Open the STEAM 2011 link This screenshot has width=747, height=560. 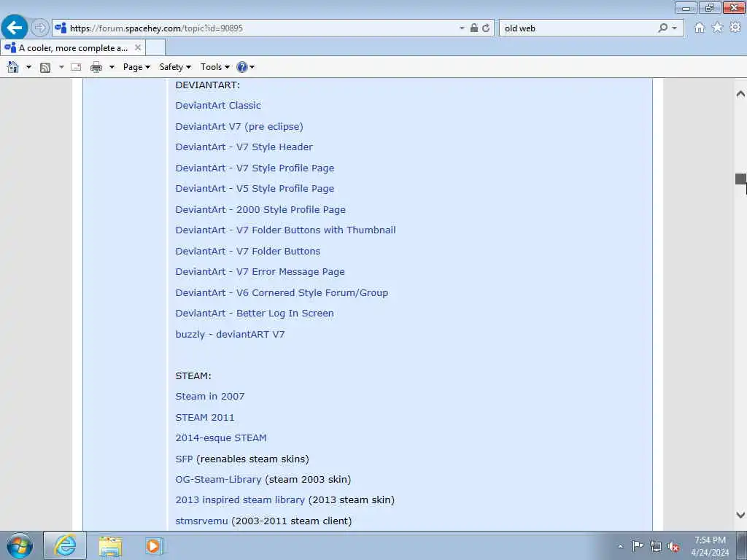205,417
